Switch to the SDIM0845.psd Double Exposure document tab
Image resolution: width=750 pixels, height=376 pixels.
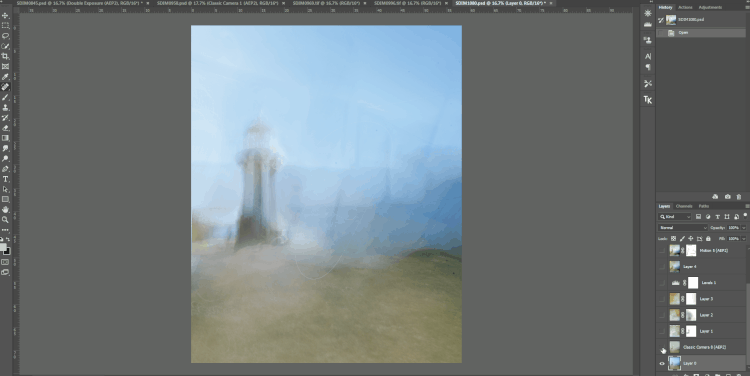pos(79,3)
